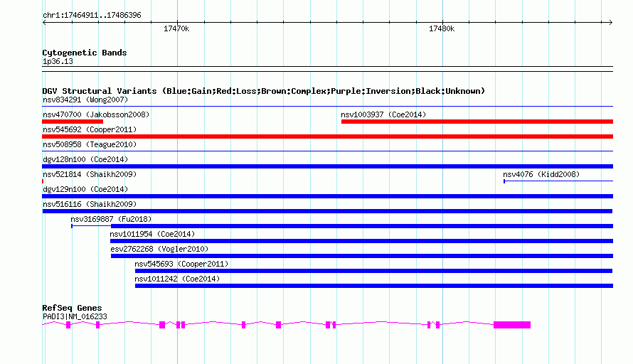Click the RefSeq Genes track title
Image resolution: width=633 pixels, height=364 pixels.
click(72, 308)
